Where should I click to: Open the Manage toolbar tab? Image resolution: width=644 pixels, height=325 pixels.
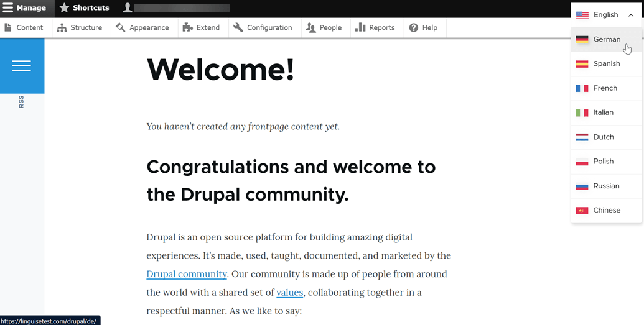pos(27,8)
